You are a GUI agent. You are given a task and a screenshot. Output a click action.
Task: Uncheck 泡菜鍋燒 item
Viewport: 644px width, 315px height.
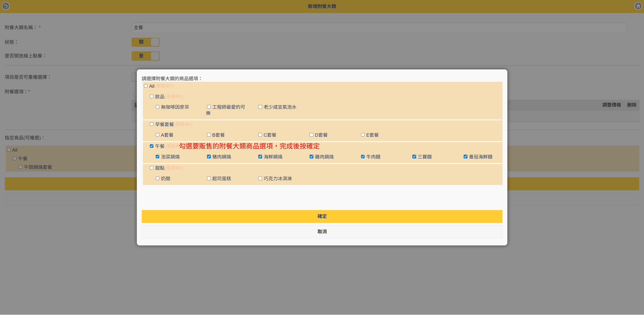pyautogui.click(x=158, y=157)
